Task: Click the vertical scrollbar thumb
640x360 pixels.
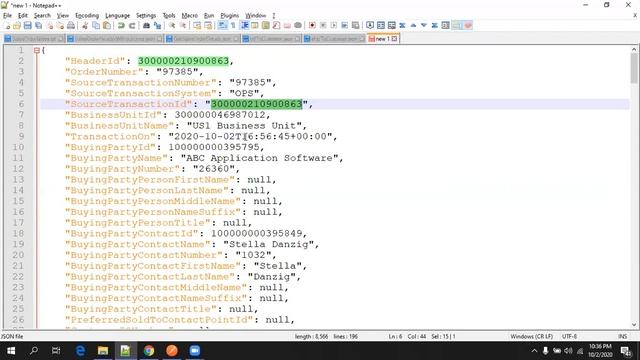Action: click(x=634, y=68)
